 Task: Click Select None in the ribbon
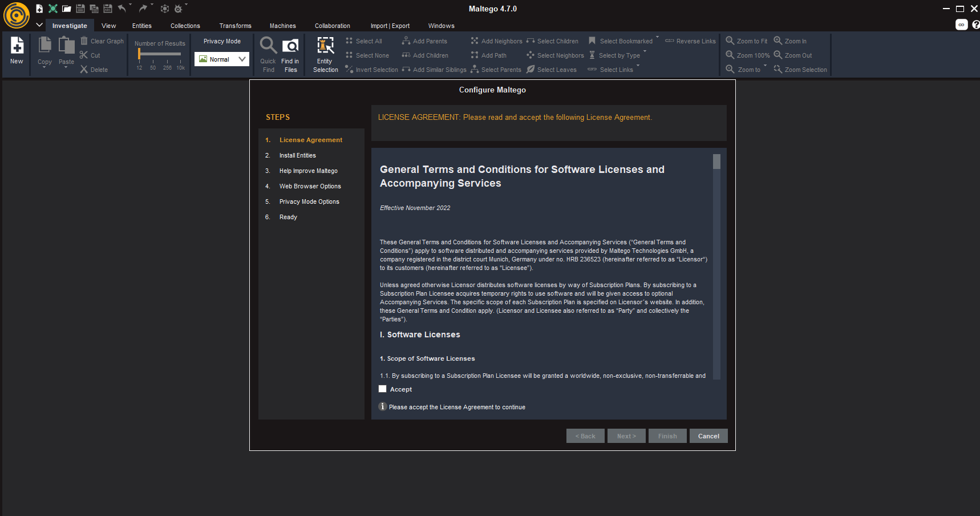point(367,55)
